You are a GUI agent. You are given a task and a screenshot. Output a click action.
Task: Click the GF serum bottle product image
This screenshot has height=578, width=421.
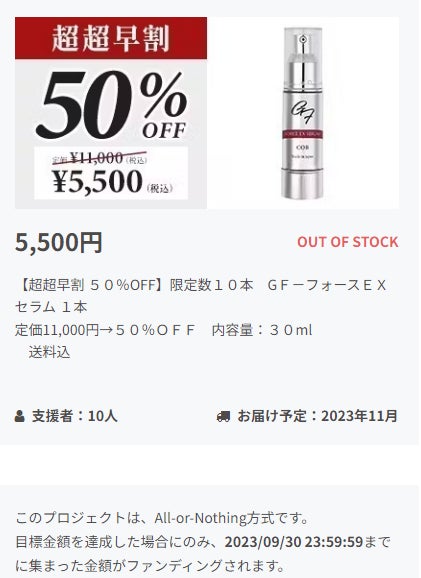303,113
